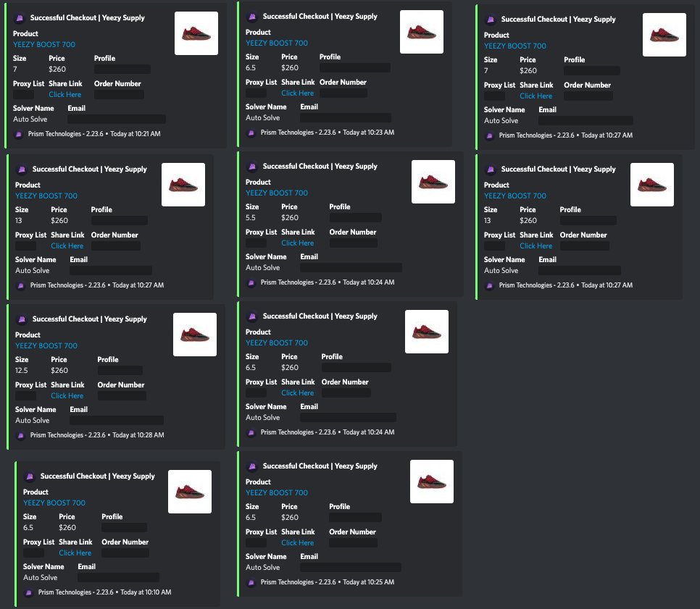Follow the Click Here share link on the 10:25 AM checkout
Screen dimensions: 700x609
pos(298,543)
